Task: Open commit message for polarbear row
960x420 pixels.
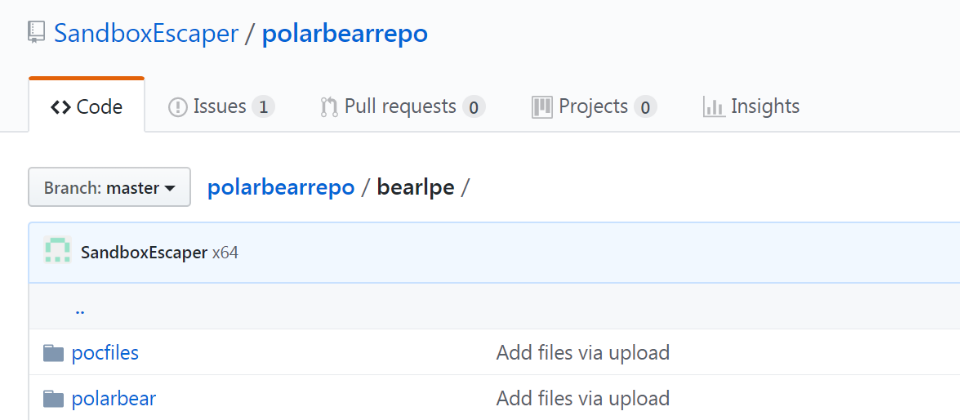Action: coord(583,399)
